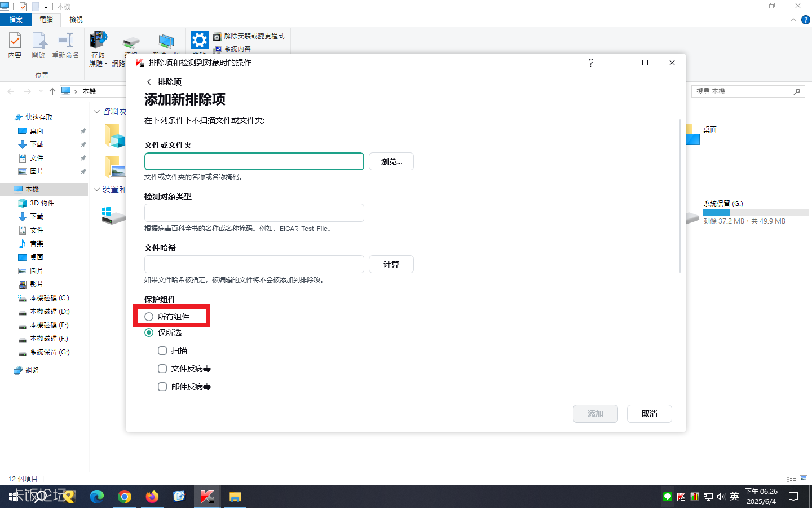812x508 pixels.
Task: Check the 邮件反病毒 checkbox
Action: pos(162,387)
